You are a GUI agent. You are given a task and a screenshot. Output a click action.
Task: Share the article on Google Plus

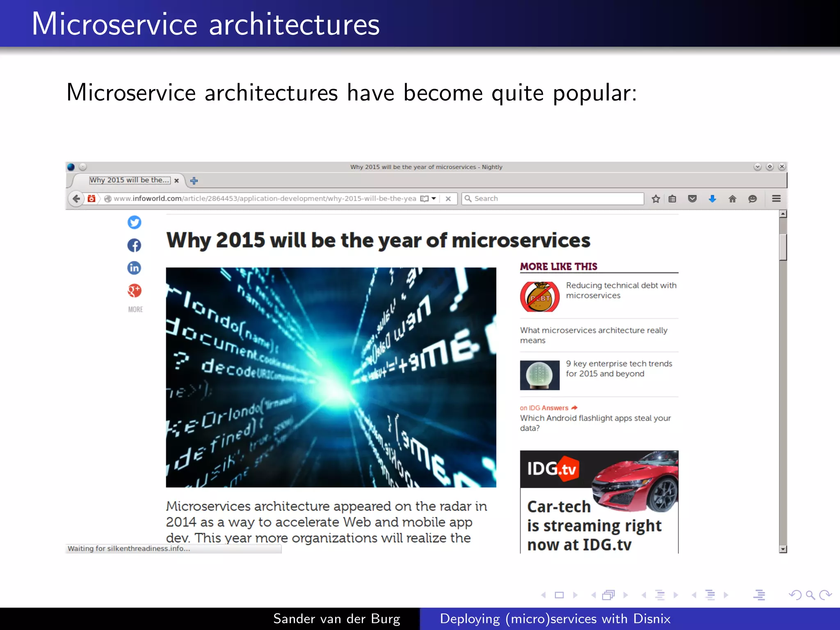(x=134, y=291)
